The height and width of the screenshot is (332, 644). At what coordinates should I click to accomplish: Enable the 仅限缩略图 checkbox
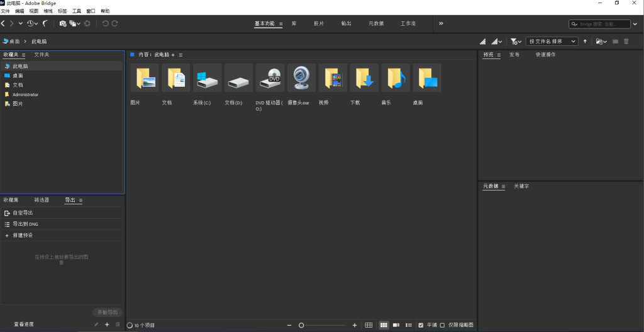(442, 325)
